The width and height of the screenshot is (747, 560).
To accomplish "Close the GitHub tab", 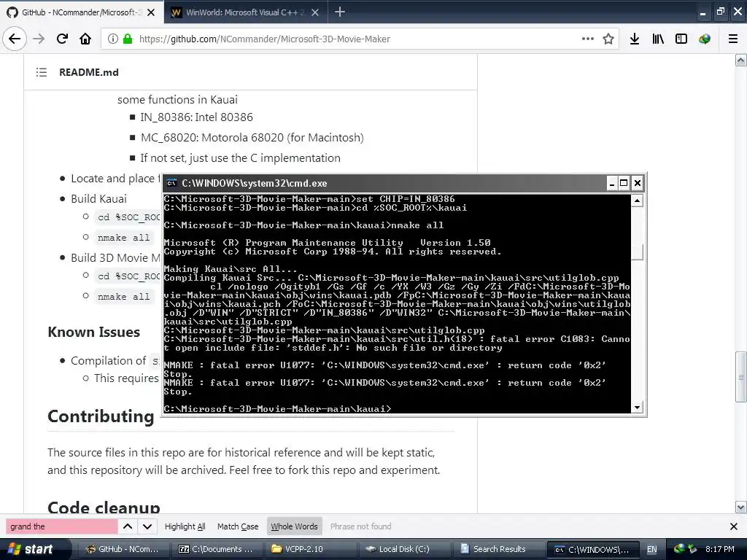I will [151, 12].
